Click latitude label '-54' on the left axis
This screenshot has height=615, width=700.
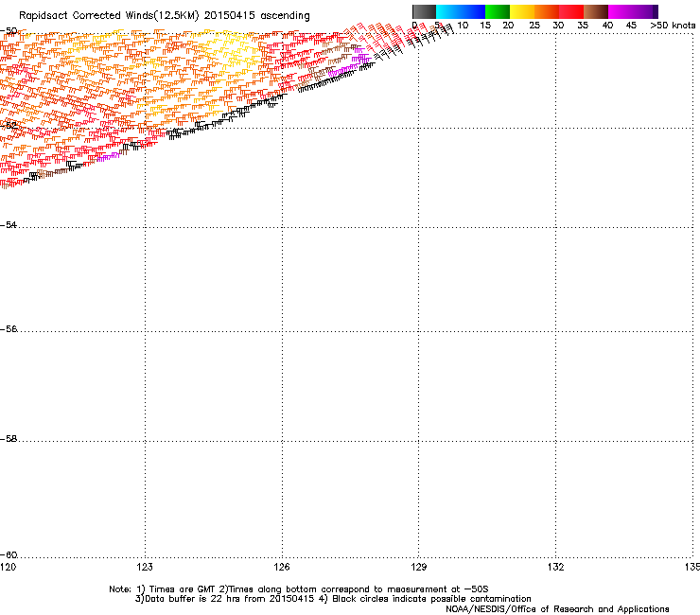[9, 224]
